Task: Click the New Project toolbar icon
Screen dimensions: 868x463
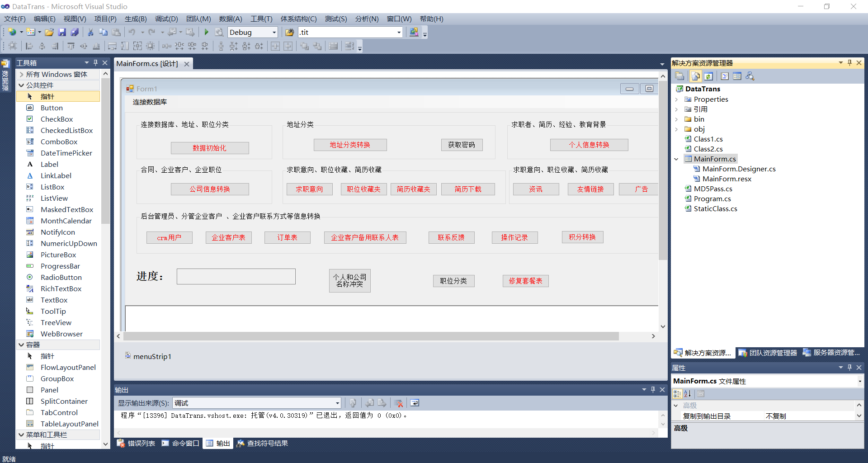Action: coord(13,32)
